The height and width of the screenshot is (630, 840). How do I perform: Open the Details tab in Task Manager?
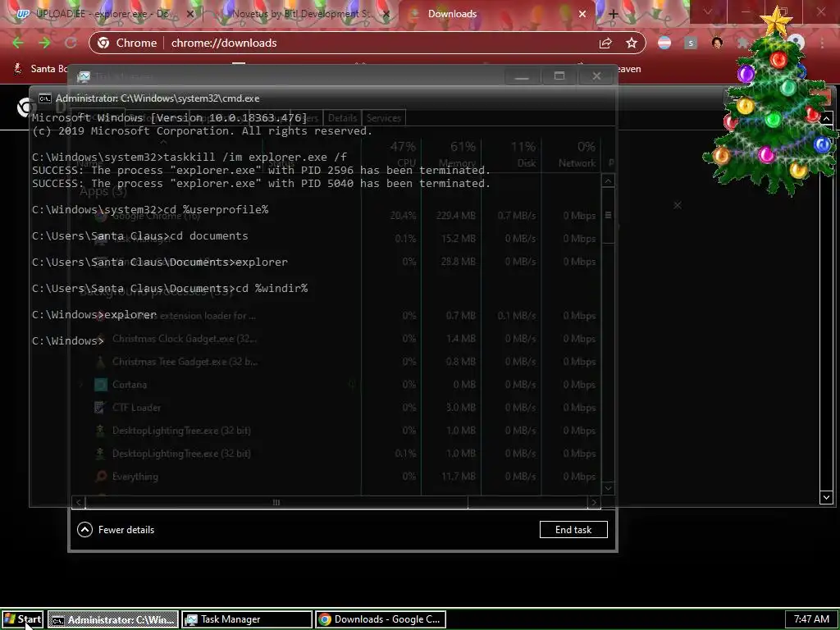coord(342,118)
